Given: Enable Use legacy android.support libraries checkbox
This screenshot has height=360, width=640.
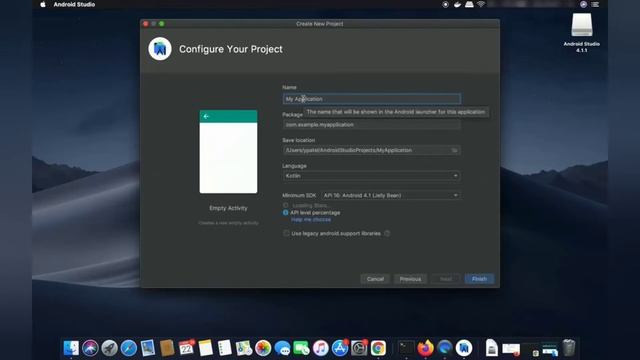Looking at the screenshot, I should (x=286, y=233).
